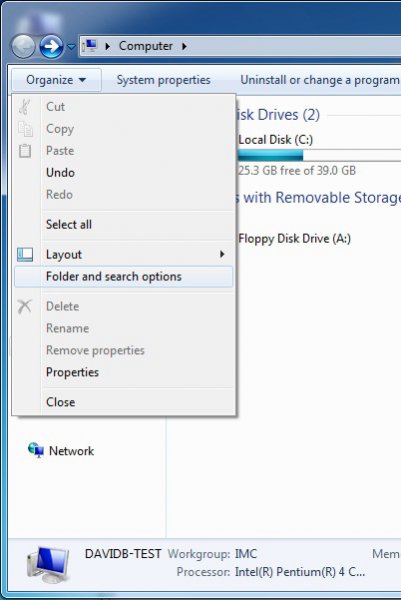The image size is (401, 600).
Task: Click Uninstall or change a program
Action: click(x=319, y=80)
